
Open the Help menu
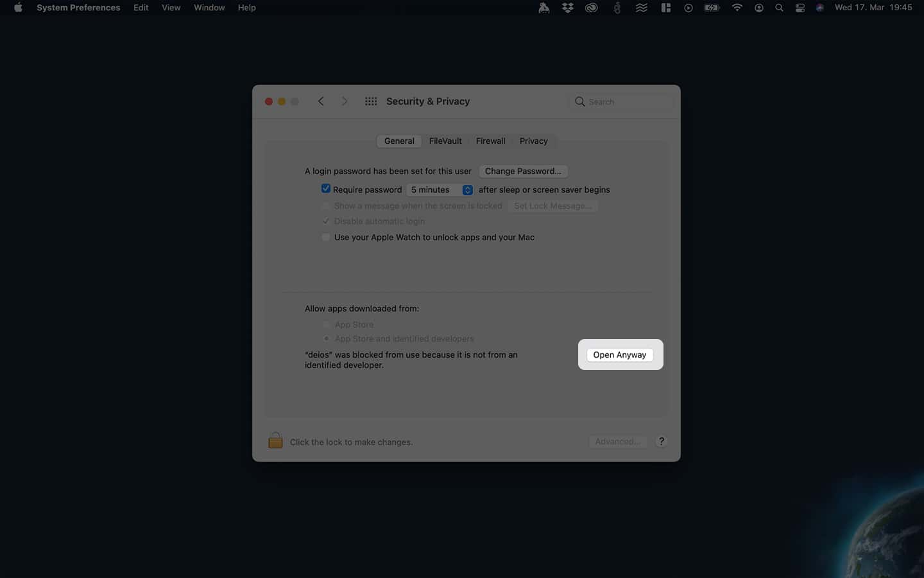pos(246,8)
